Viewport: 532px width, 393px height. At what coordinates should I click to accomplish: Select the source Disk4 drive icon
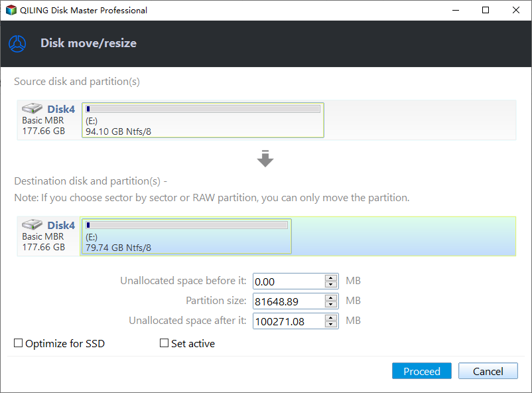(x=32, y=108)
